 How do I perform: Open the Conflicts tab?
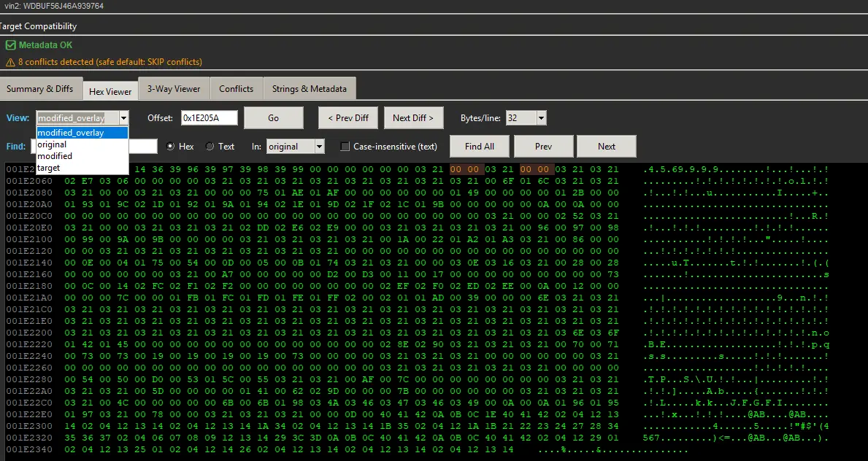point(237,88)
